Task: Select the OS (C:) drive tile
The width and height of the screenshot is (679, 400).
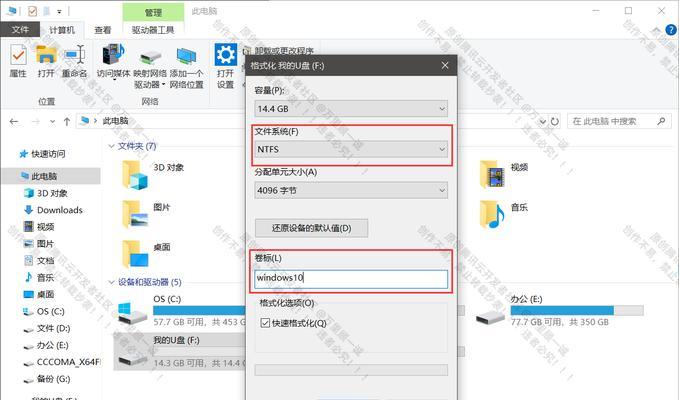Action: (x=181, y=311)
